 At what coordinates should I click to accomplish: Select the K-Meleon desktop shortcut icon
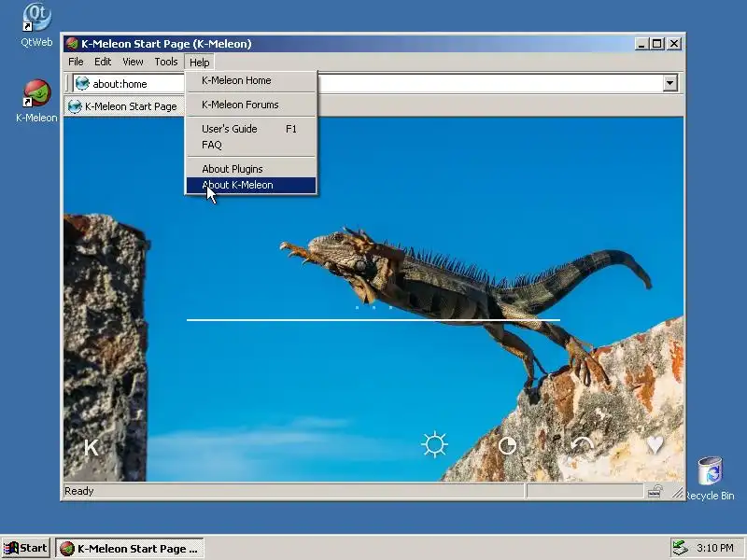pos(36,92)
